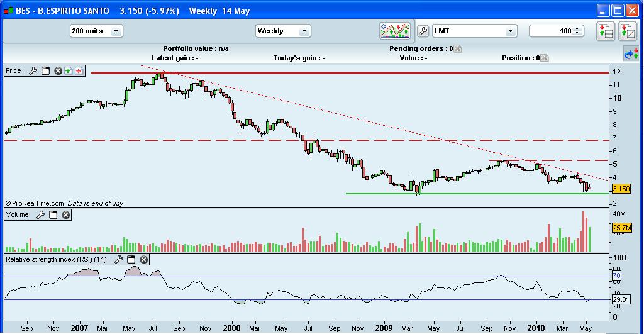Click the Price panel title label
Viewport: 644px width, 334px height.
14,70
